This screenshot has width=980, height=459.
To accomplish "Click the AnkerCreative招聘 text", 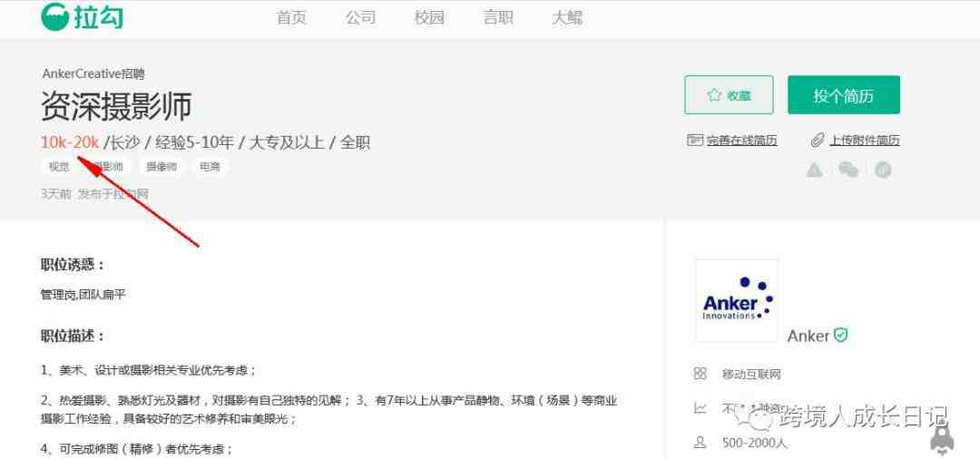I will click(93, 73).
